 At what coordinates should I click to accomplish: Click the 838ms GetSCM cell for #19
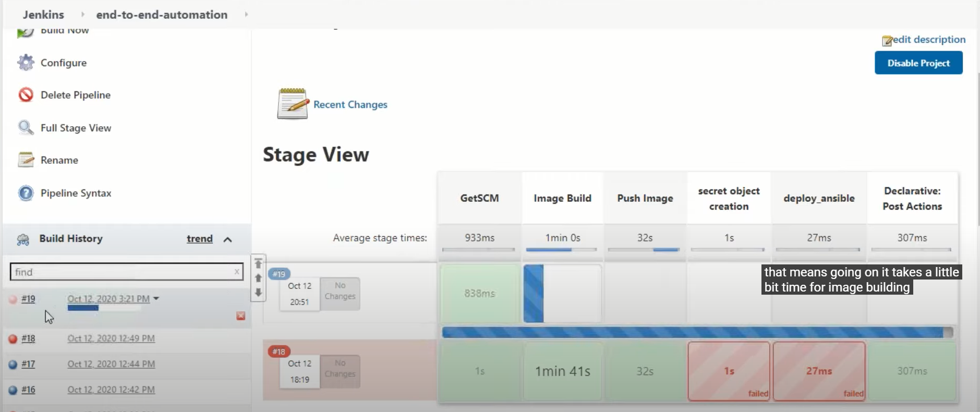point(480,294)
